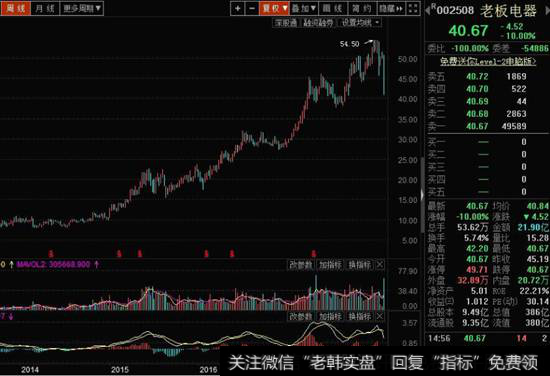The image size is (550, 376).
Task: Open 设置均线 moving average dropdown
Action: coord(361,23)
